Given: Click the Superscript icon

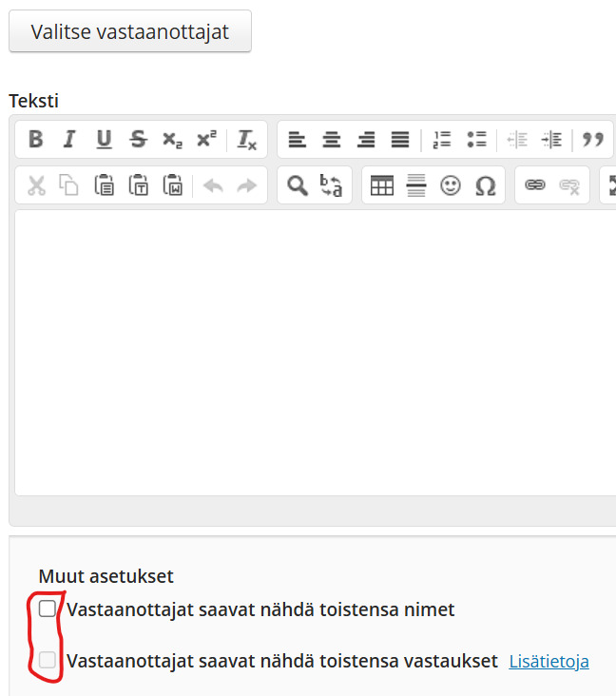Looking at the screenshot, I should pyautogui.click(x=206, y=140).
